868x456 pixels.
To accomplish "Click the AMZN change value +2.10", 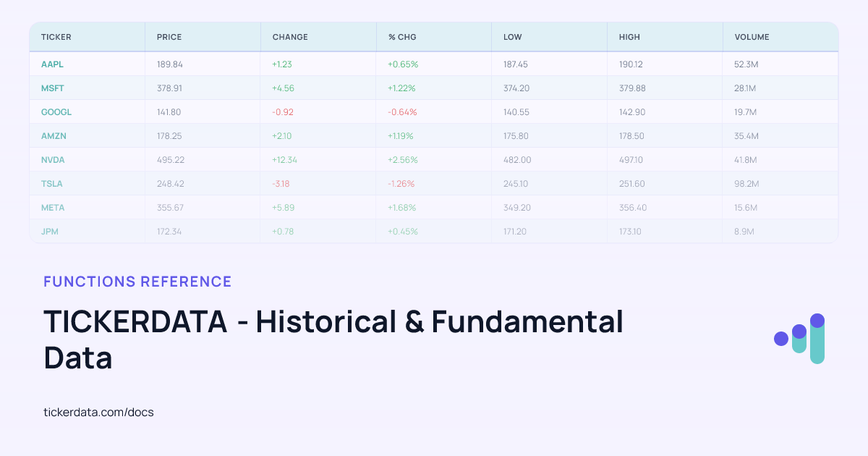I will point(282,135).
